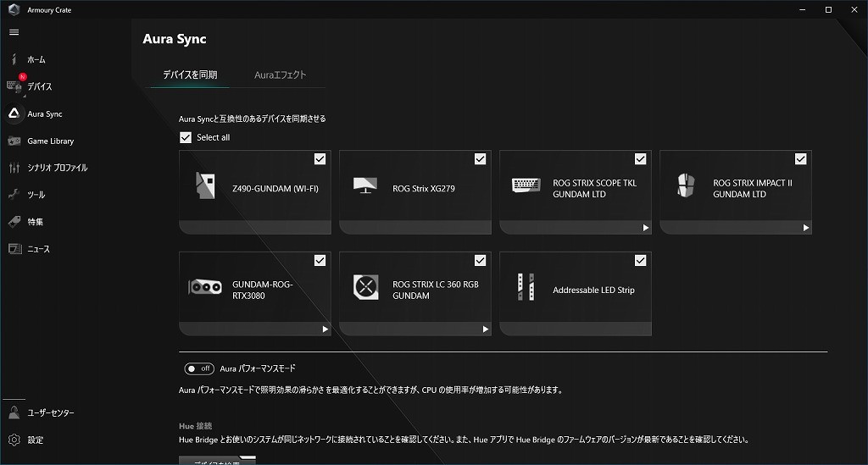Open 設定 via the gear icon
868x465 pixels.
(14, 440)
